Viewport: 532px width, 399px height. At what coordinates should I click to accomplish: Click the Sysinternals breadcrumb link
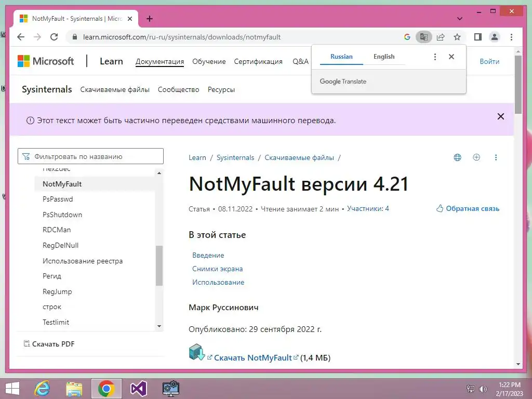click(235, 157)
